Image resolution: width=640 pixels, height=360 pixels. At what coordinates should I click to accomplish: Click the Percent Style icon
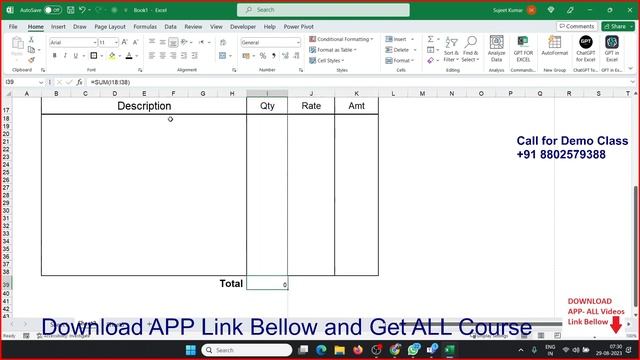tap(263, 56)
